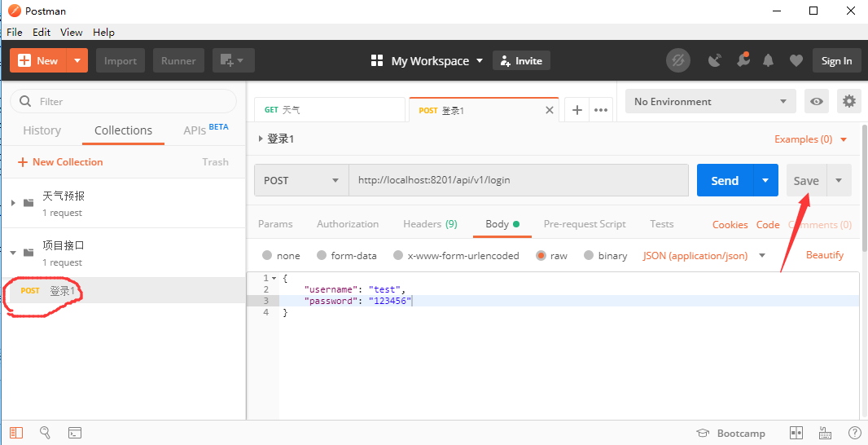Select the binary radio button
The height and width of the screenshot is (445, 868).
click(x=589, y=255)
